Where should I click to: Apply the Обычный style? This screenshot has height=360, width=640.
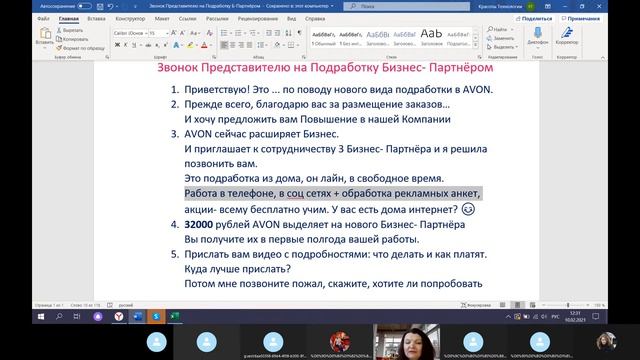(324, 38)
